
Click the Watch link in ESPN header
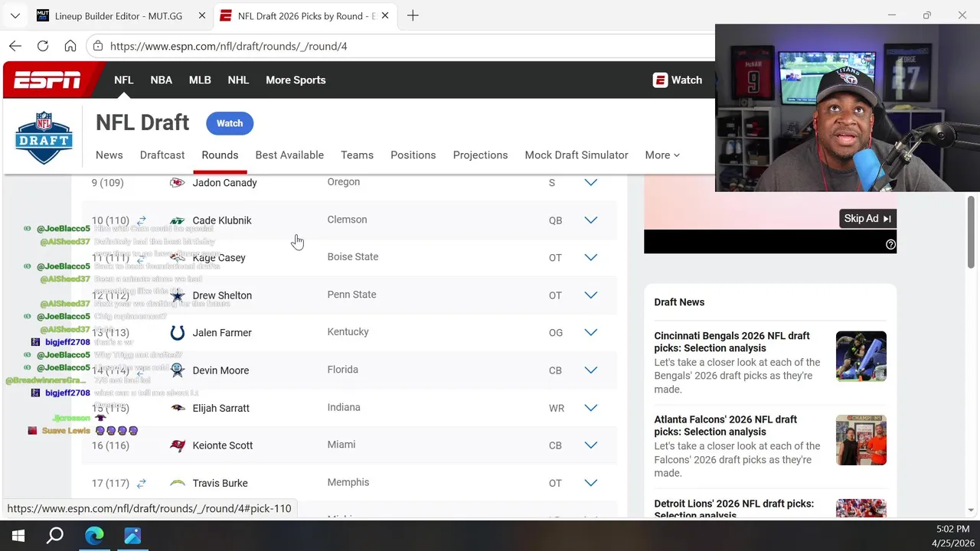tap(677, 80)
